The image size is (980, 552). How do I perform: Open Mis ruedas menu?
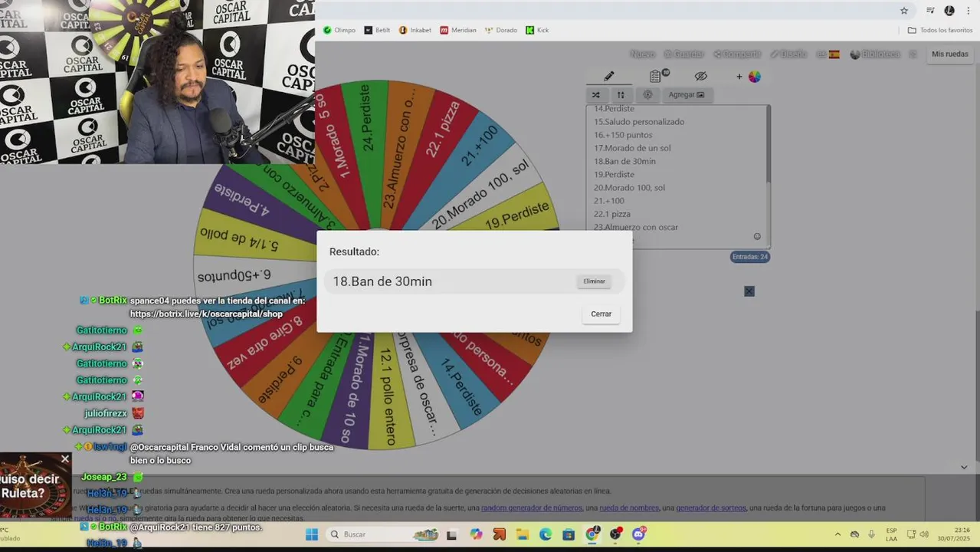(950, 54)
